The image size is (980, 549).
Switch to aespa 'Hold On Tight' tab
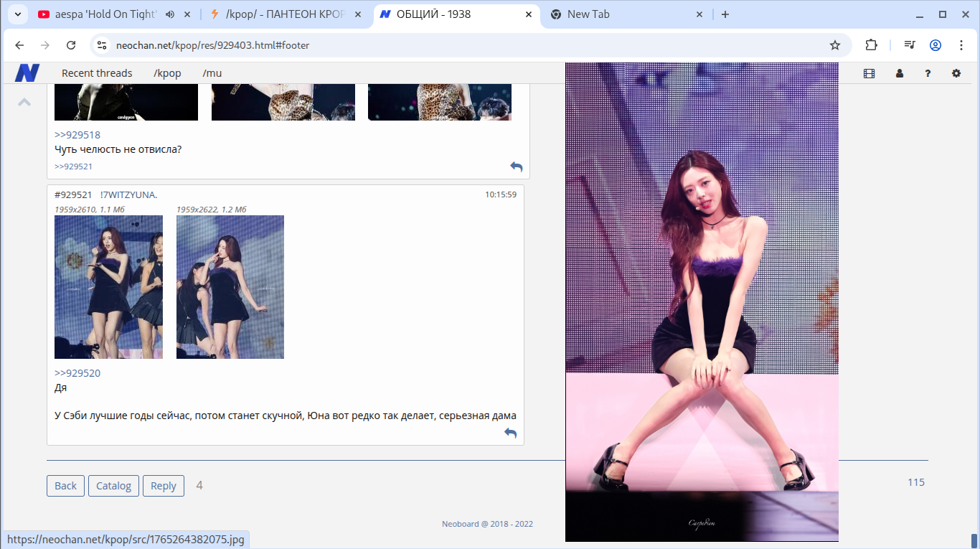pos(105,14)
